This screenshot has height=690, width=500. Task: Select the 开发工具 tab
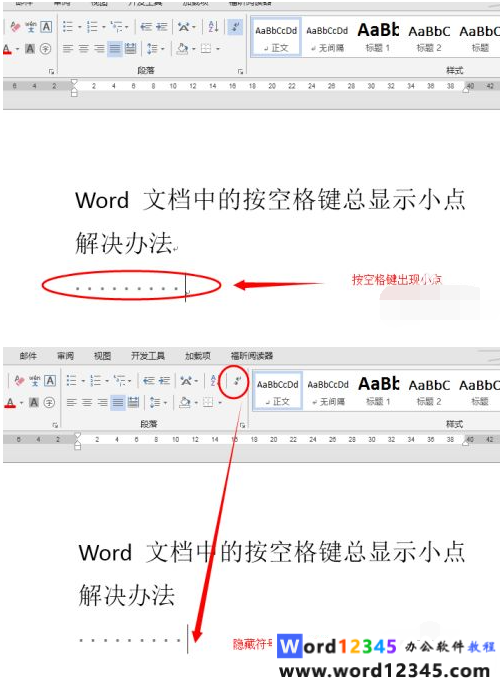[x=148, y=356]
